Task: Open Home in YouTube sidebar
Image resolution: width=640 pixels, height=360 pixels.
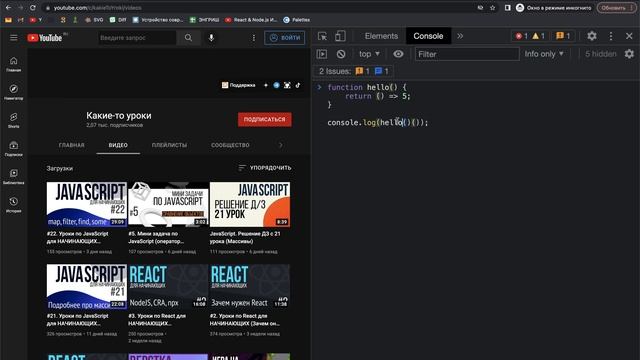Action: click(13, 64)
